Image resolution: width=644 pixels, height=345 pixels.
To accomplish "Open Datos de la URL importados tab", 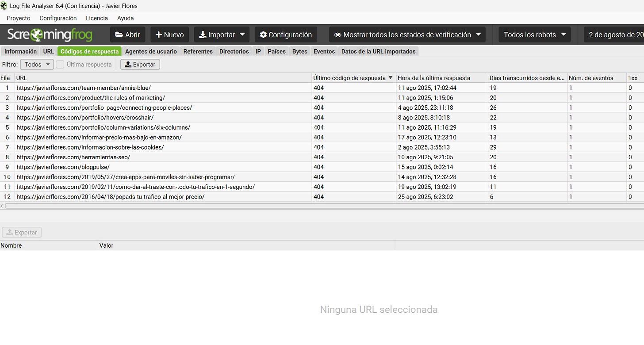I will coord(379,51).
